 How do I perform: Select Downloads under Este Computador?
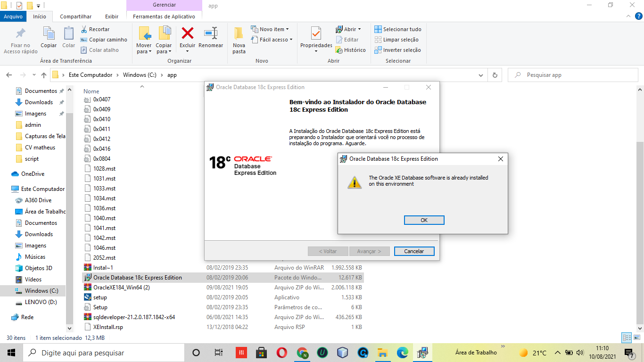[39, 234]
